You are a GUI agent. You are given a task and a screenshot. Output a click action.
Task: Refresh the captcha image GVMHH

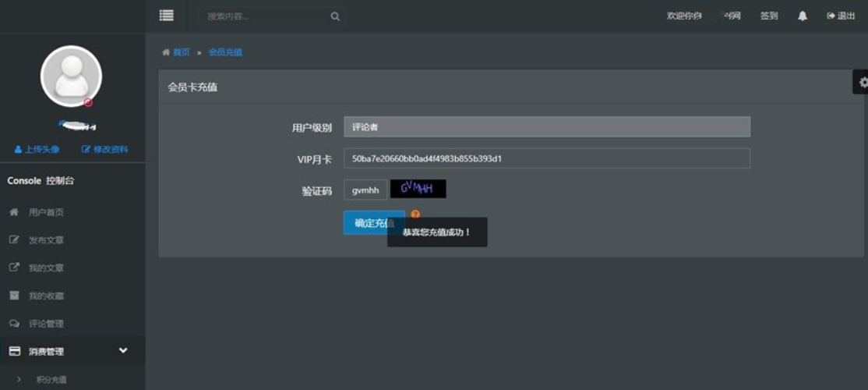click(418, 189)
